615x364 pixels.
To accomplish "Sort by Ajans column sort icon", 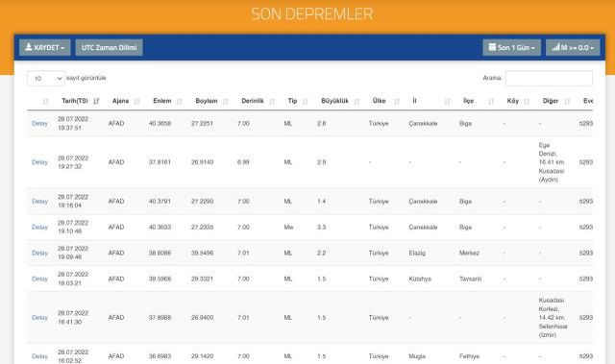I will coord(136,101).
